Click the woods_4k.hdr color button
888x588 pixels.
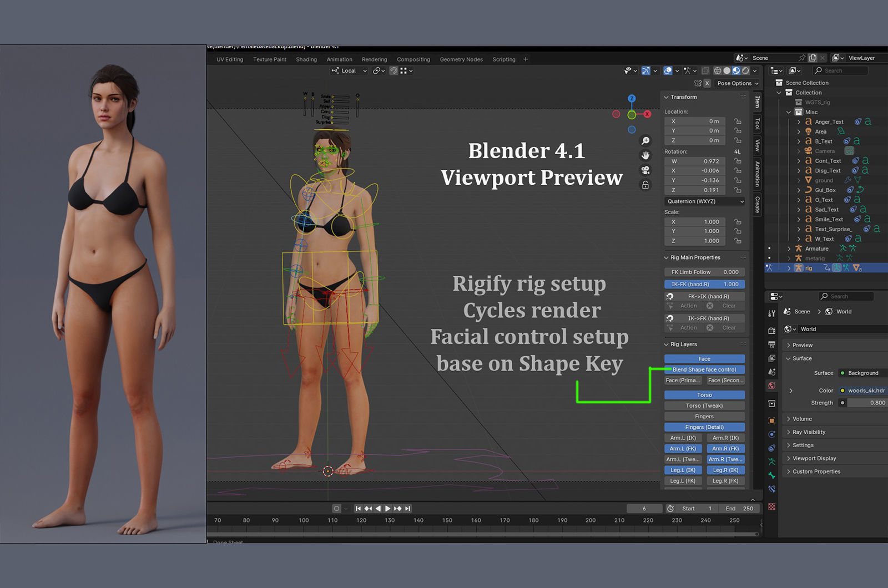pyautogui.click(x=862, y=391)
